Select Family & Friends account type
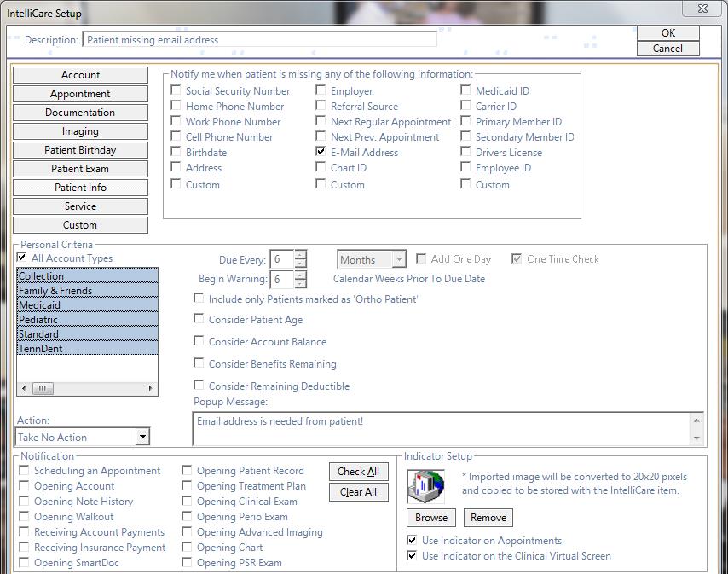The image size is (728, 574). pyautogui.click(x=87, y=291)
